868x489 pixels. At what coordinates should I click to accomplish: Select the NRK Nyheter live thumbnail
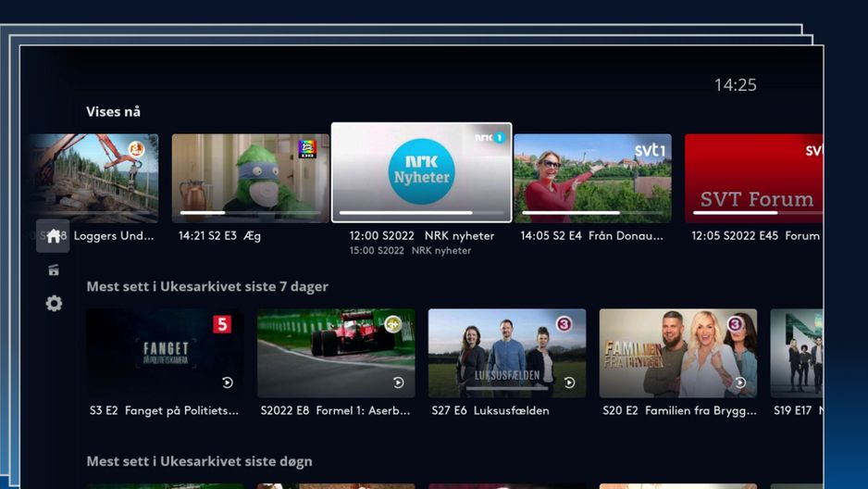pos(421,172)
